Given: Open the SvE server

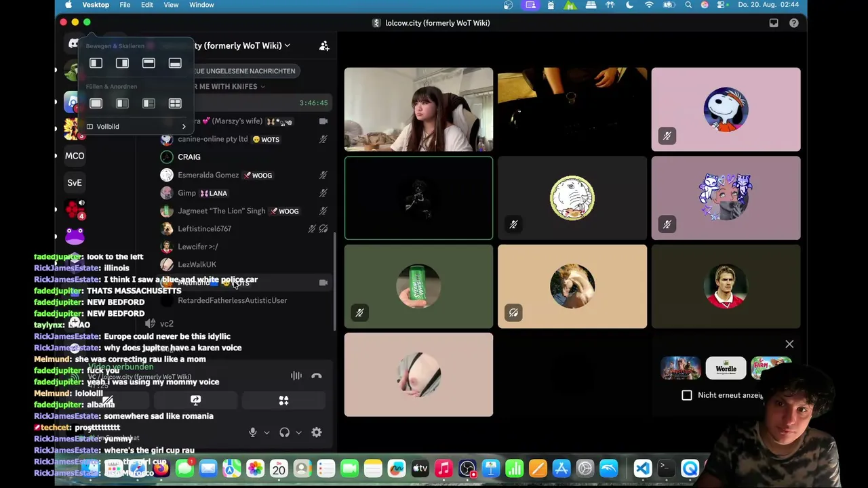Looking at the screenshot, I should coord(75,182).
